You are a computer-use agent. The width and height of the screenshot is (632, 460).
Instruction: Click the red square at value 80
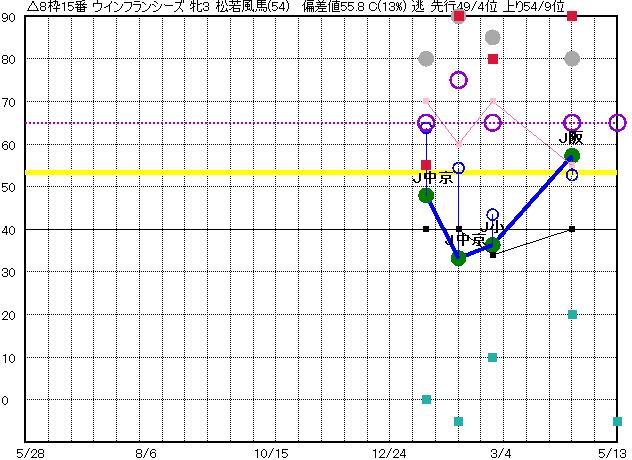tap(493, 59)
